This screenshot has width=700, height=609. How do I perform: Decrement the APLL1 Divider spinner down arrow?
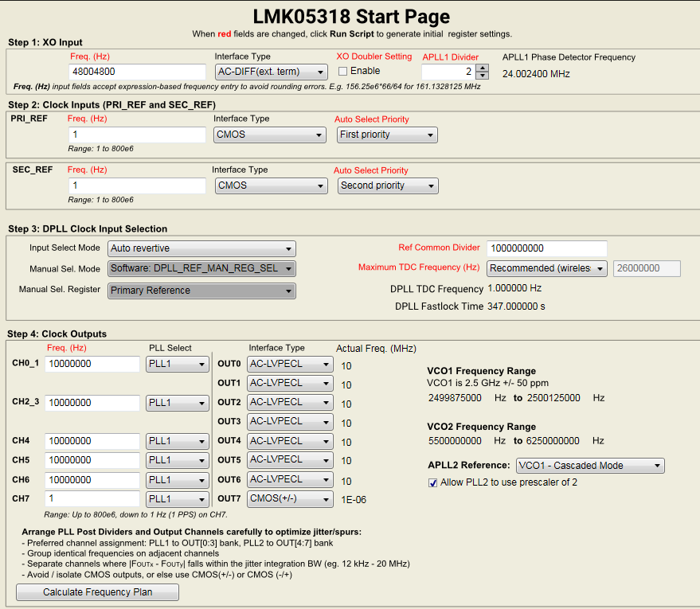click(x=482, y=76)
